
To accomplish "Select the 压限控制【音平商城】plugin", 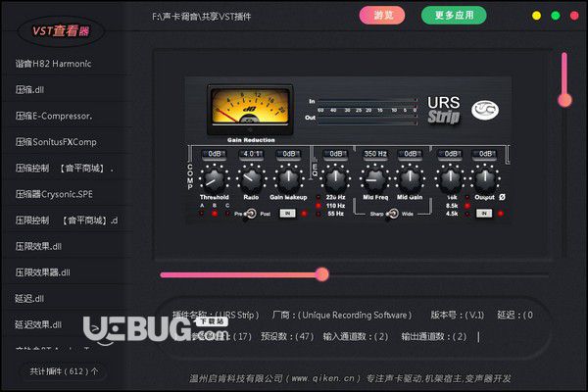I will click(67, 220).
